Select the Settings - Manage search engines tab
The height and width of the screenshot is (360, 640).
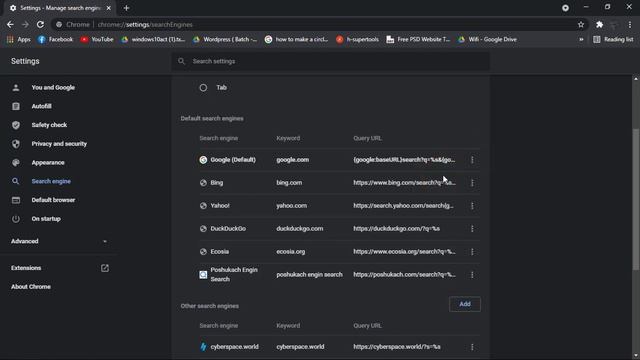pyautogui.click(x=60, y=8)
